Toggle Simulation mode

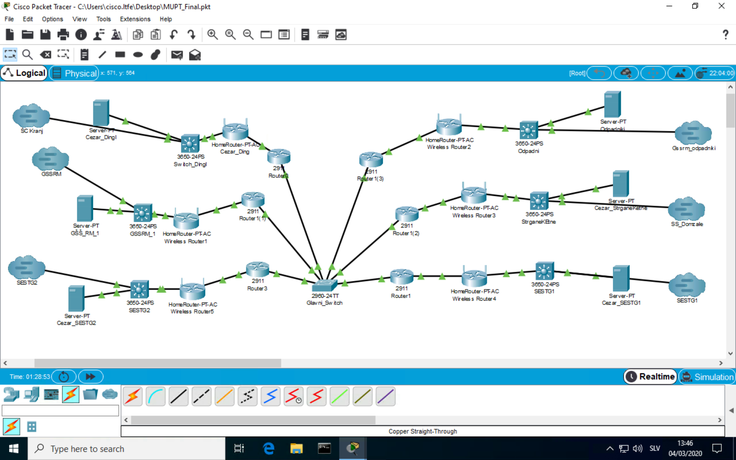click(x=707, y=376)
